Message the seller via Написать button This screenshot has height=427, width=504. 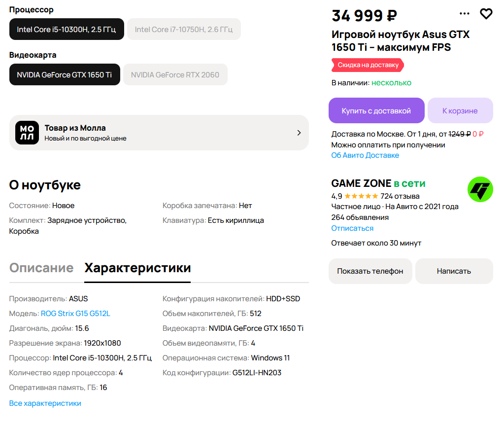click(x=454, y=271)
